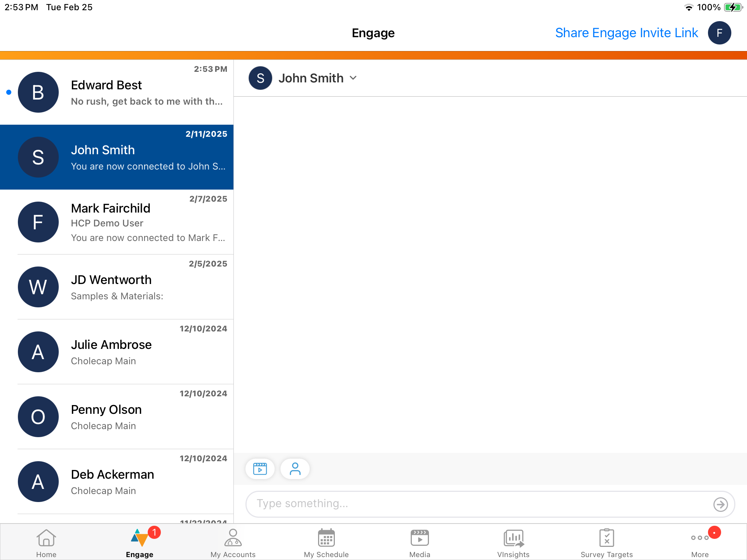Open VInsights chart icon
This screenshot has width=747, height=560.
[513, 542]
